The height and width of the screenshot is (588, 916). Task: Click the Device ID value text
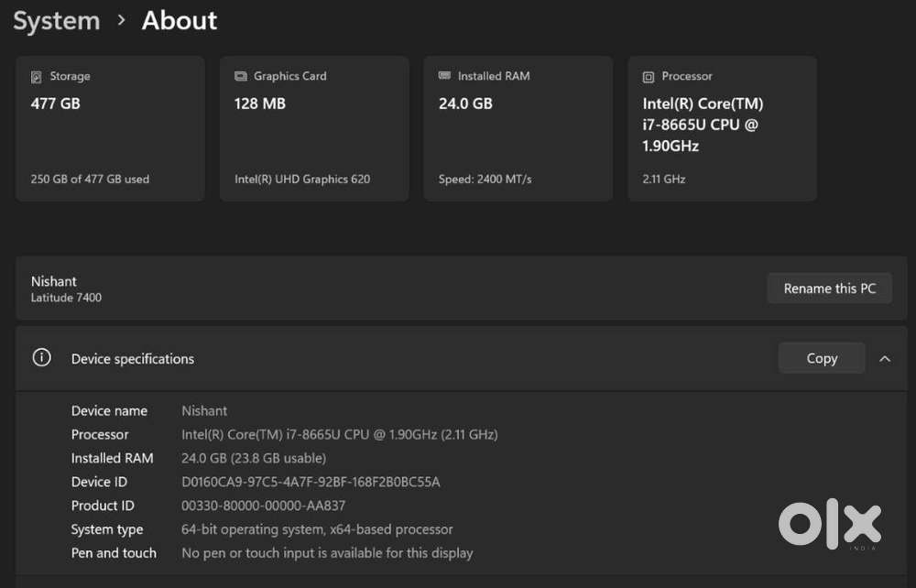[x=311, y=482]
